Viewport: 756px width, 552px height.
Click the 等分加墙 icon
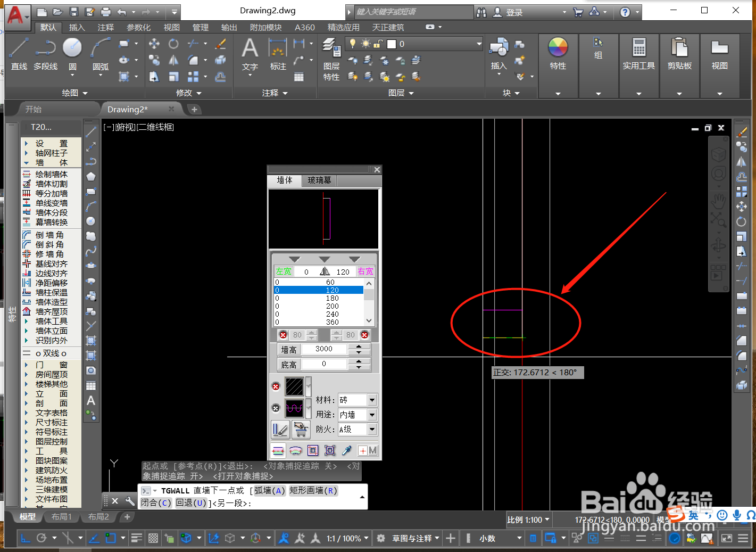pyautogui.click(x=27, y=193)
